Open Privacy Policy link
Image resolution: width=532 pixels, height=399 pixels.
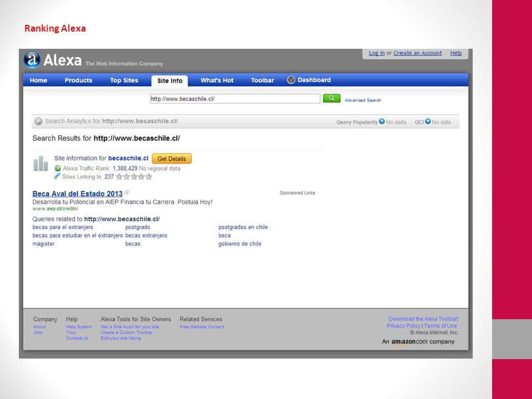pyautogui.click(x=403, y=326)
